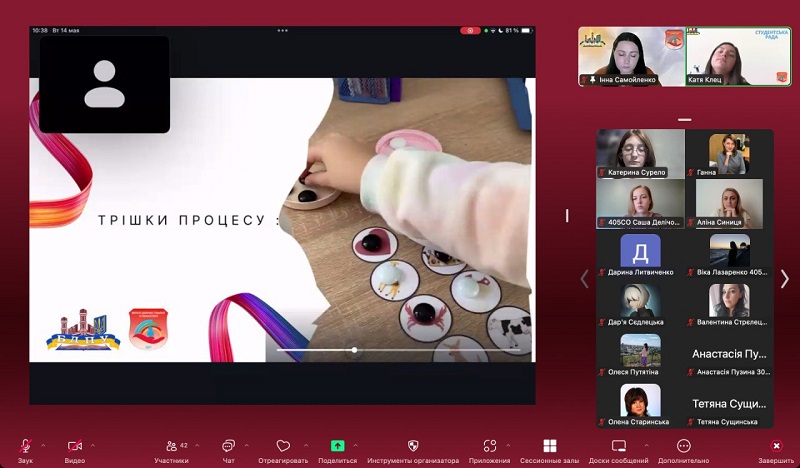
Task: Click the red recording indicator in status bar
Action: 470,31
